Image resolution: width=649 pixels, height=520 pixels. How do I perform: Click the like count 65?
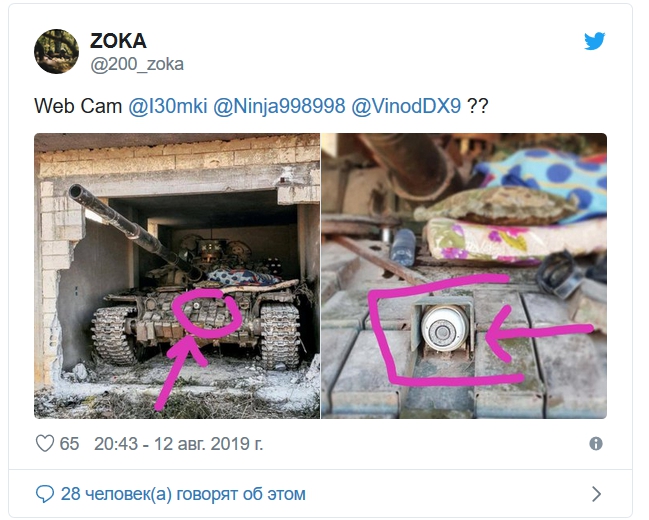point(69,444)
